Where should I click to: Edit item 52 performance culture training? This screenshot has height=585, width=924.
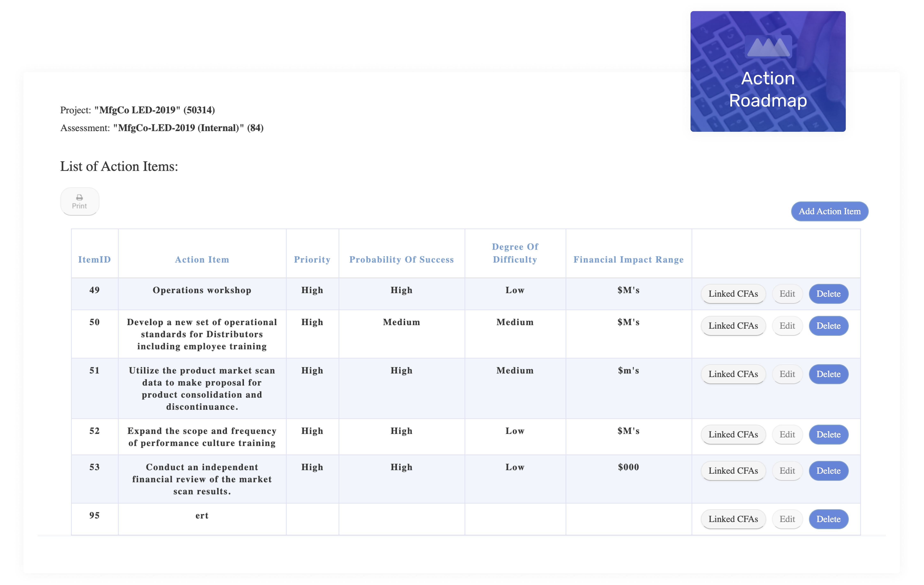pyautogui.click(x=787, y=435)
